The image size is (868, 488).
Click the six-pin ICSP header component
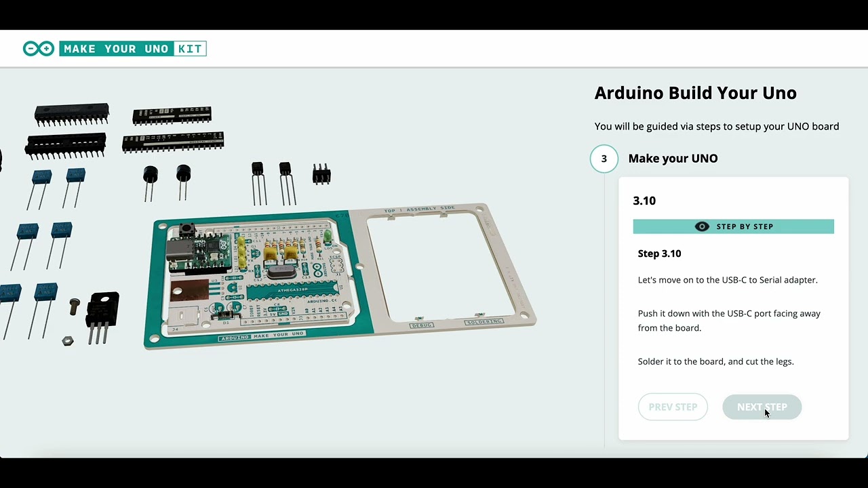click(321, 174)
